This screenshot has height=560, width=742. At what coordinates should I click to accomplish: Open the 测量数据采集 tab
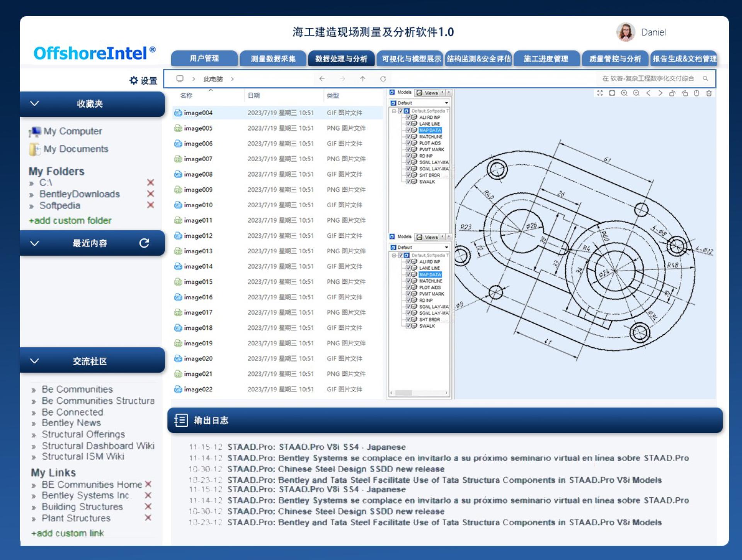[x=273, y=58]
